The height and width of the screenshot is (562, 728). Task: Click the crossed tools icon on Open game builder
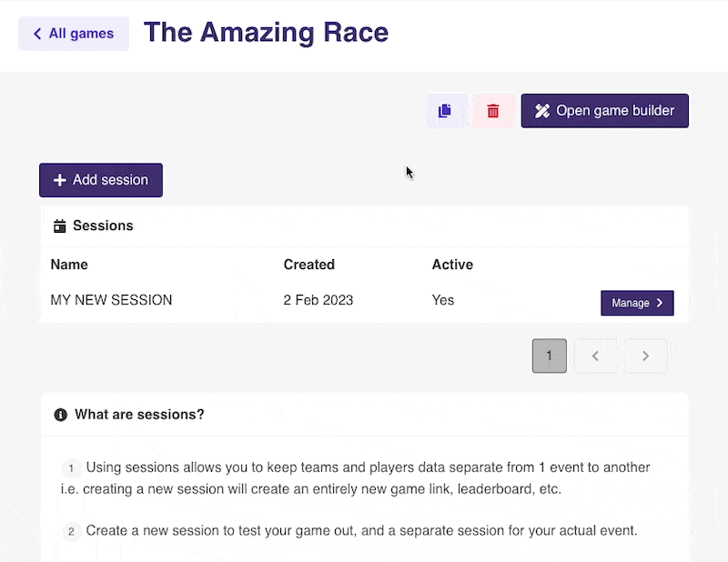click(542, 110)
